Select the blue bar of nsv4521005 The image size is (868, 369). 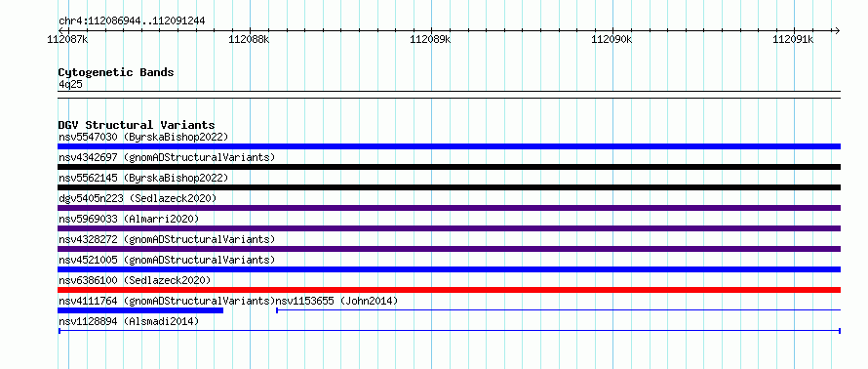click(x=449, y=269)
